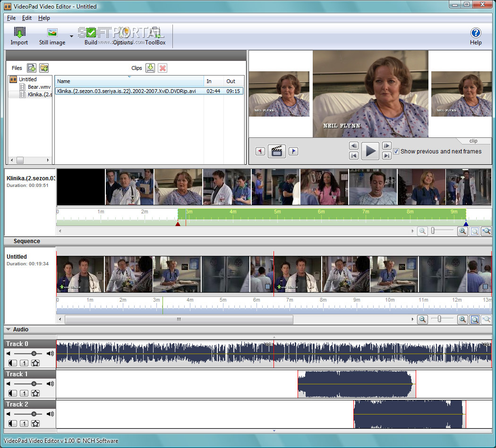The width and height of the screenshot is (496, 448).
Task: Open Help from the toolbar icon
Action: tap(476, 33)
